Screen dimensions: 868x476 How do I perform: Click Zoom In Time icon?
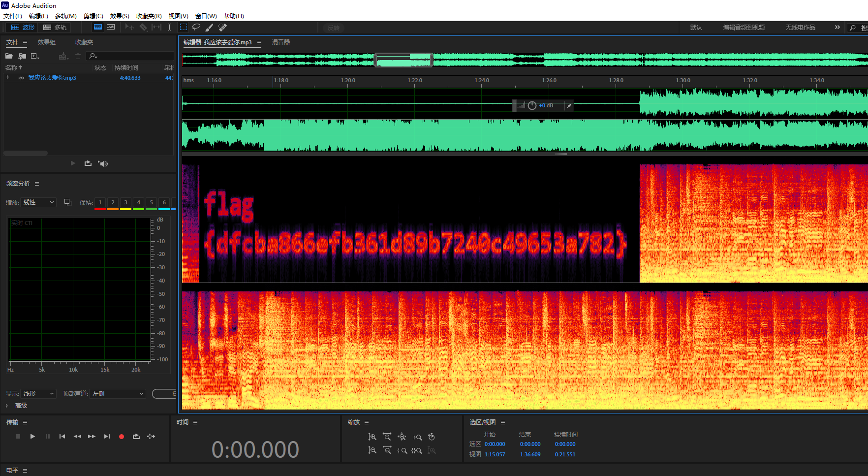tap(387, 437)
